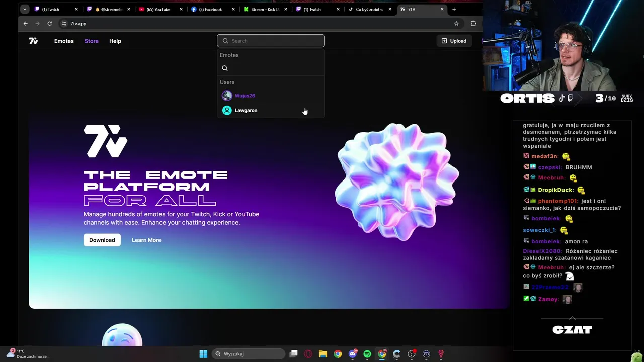Open a new browser tab
Image resolution: width=644 pixels, height=362 pixels.
coord(454,9)
